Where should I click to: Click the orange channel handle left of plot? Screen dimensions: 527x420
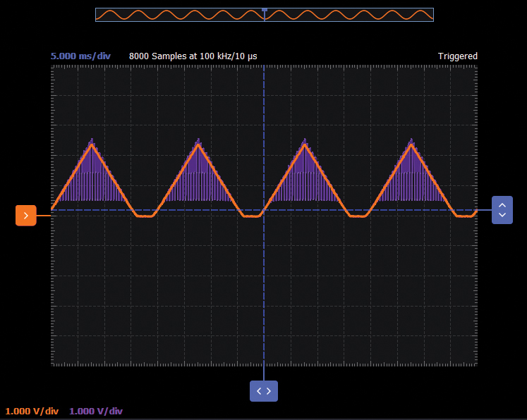pyautogui.click(x=25, y=216)
